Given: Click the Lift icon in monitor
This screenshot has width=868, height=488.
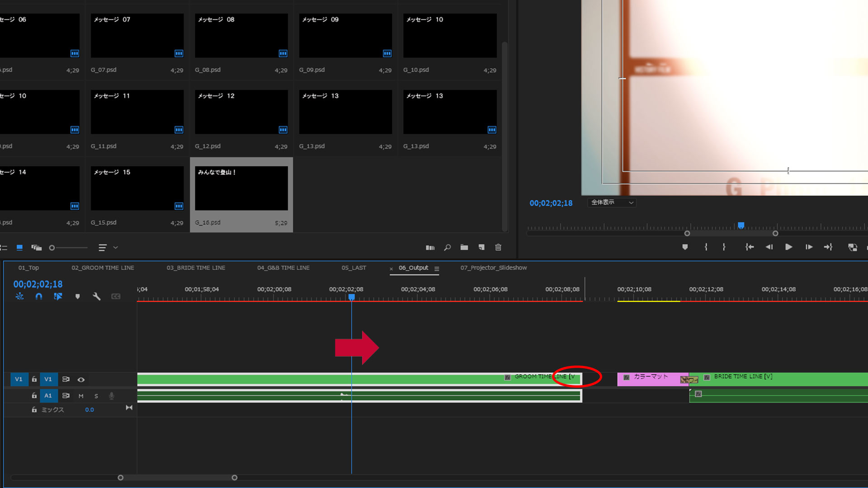Looking at the screenshot, I should pos(853,247).
